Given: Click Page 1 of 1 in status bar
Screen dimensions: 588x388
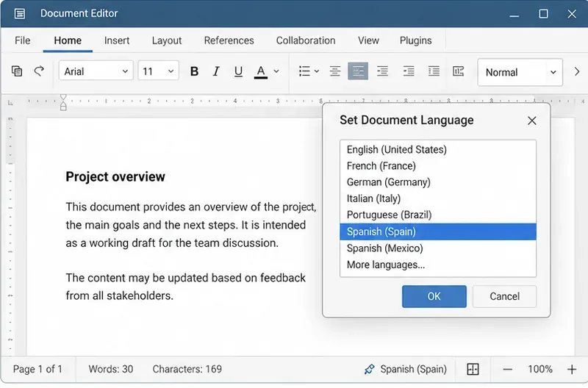Looking at the screenshot, I should pos(37,369).
